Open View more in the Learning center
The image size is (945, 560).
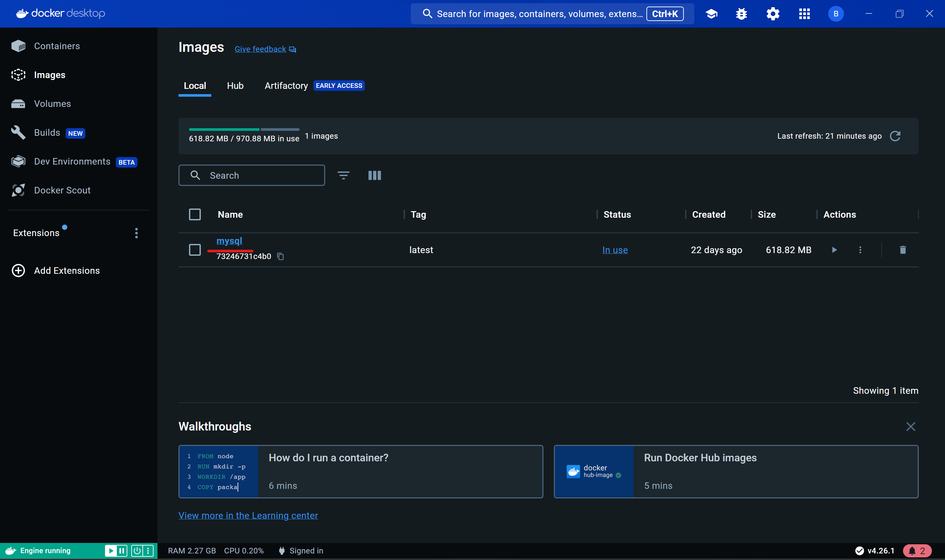coord(248,515)
